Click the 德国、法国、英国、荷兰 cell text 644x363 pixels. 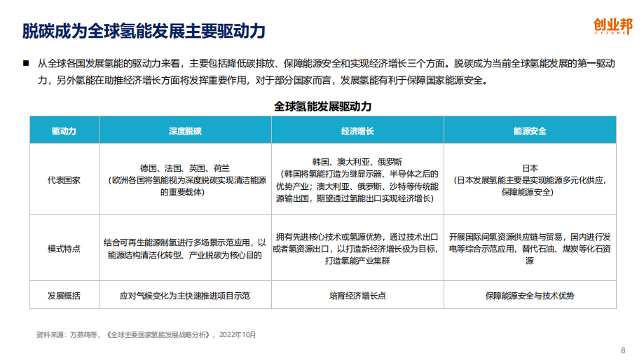click(185, 168)
